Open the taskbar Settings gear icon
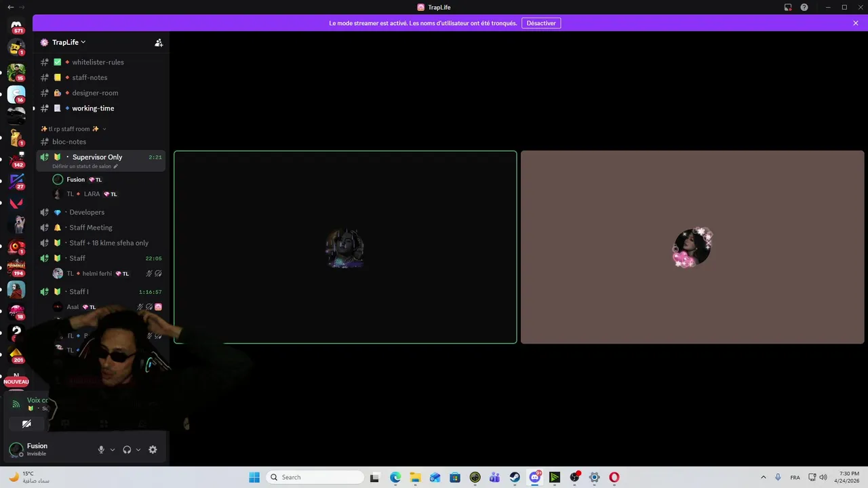The image size is (868, 488). click(x=595, y=477)
